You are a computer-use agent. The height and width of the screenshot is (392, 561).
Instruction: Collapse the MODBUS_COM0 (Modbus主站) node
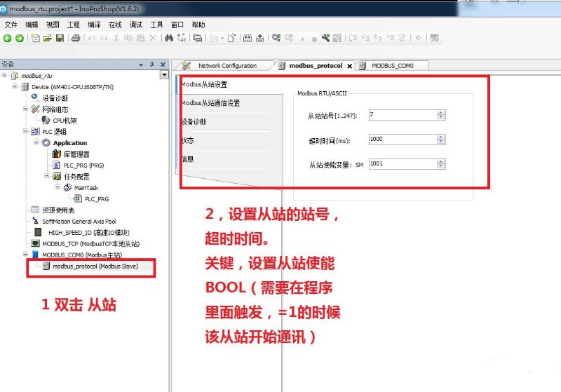pos(25,255)
